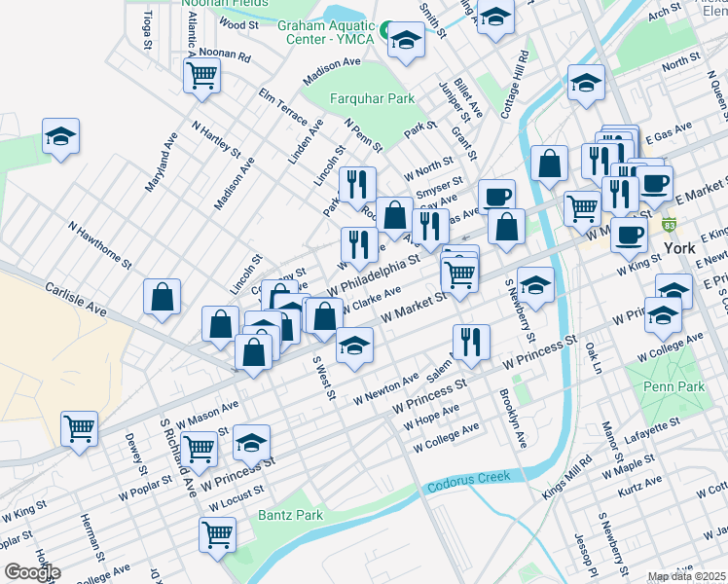Click the Penn Park label
The height and width of the screenshot is (584, 728).
coord(673,386)
